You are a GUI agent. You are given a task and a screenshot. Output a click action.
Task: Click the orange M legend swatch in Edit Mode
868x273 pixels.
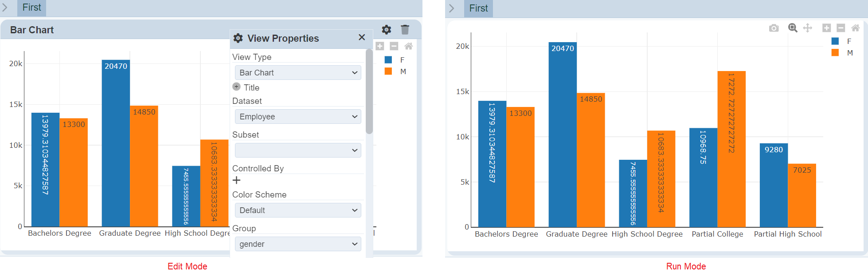pos(388,71)
